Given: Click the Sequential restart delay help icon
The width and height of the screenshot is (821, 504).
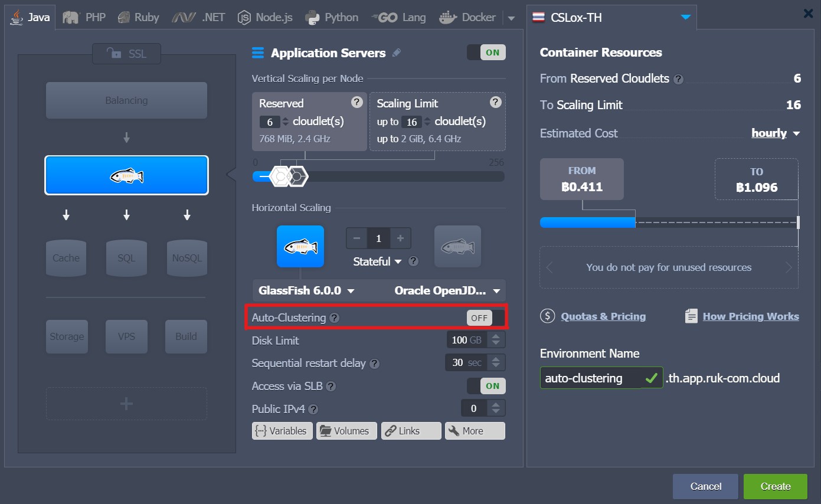Looking at the screenshot, I should tap(374, 364).
